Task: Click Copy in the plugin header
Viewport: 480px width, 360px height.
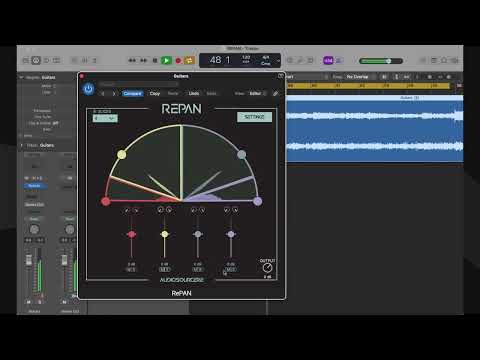Action: click(155, 94)
